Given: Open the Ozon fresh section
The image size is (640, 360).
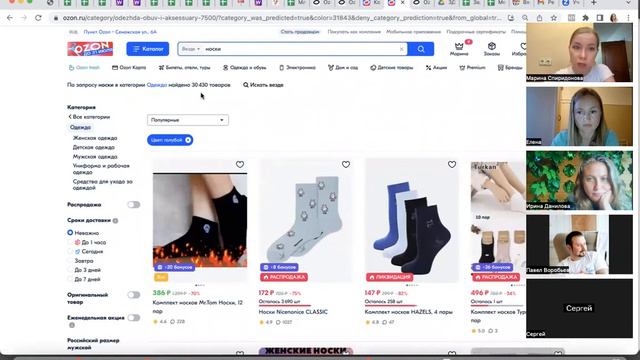Looking at the screenshot, I should click(84, 68).
